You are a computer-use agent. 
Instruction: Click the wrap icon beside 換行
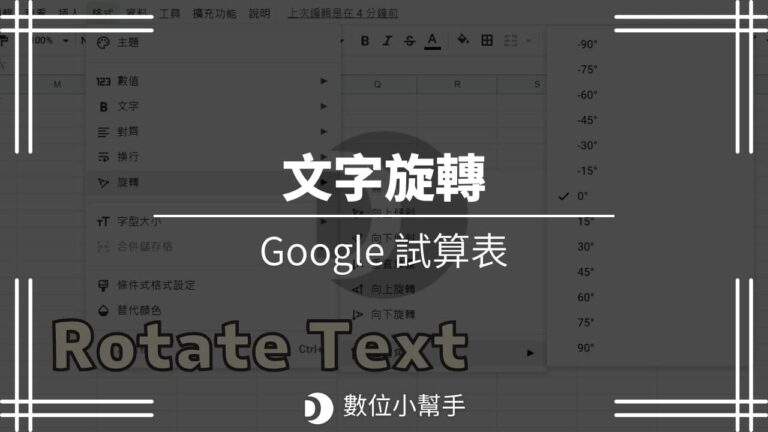point(103,157)
